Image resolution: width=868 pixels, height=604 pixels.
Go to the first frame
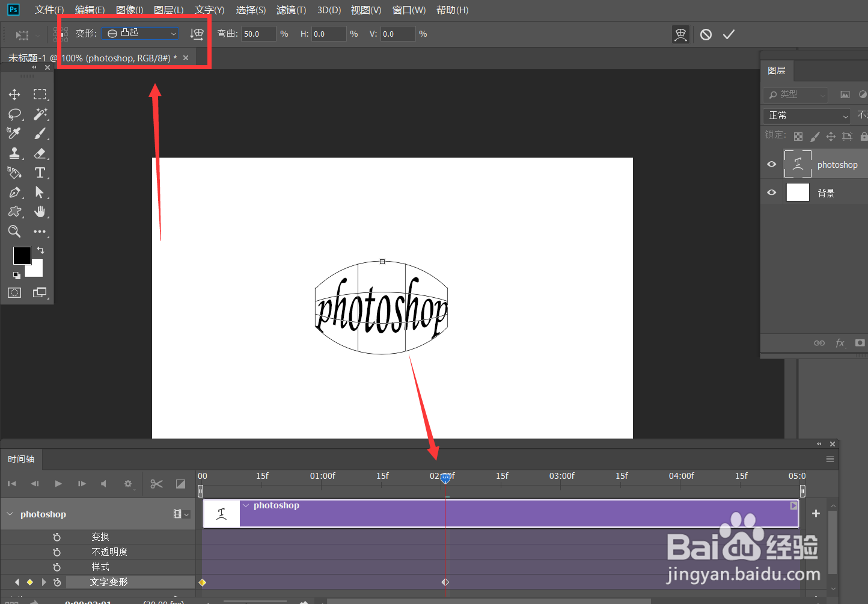point(12,483)
